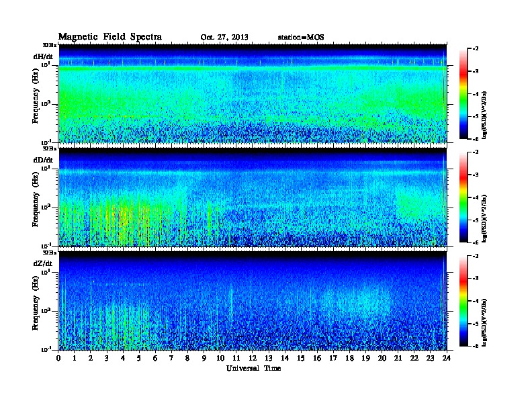Select the "dD/dt" panel label

tap(43, 160)
